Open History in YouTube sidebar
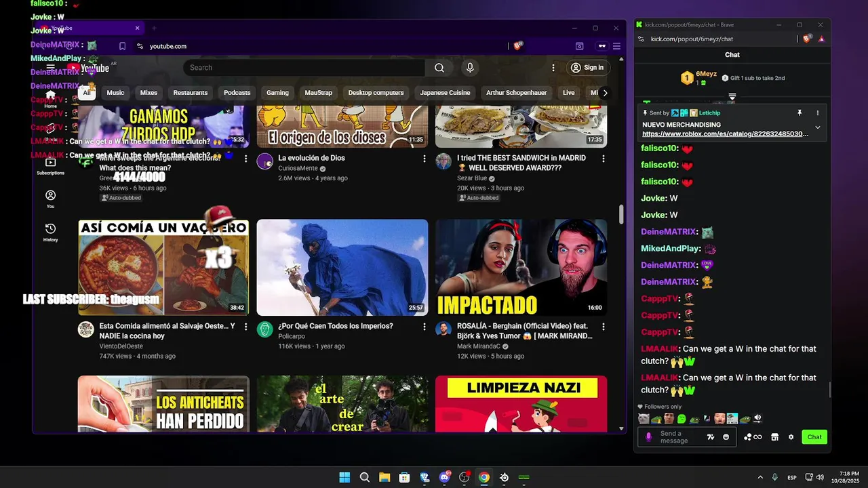This screenshot has height=488, width=868. click(x=50, y=232)
